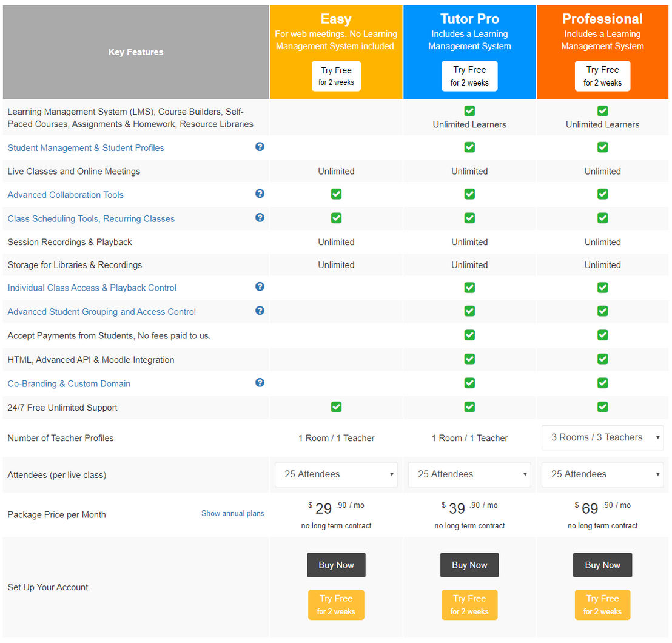Click Easy plan checkmark for Advanced Collaboration Tools
This screenshot has width=672, height=643.
point(337,194)
